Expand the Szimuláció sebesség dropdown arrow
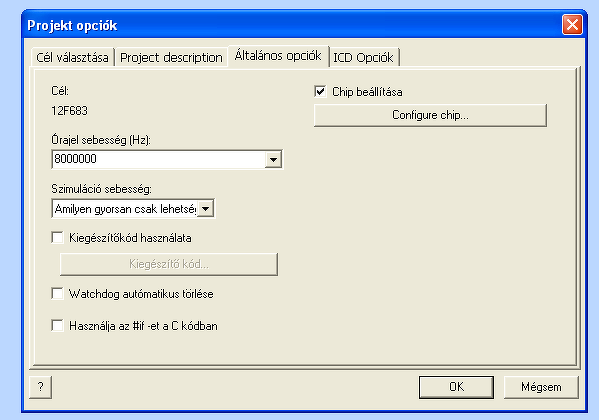The width and height of the screenshot is (599, 420). 206,209
